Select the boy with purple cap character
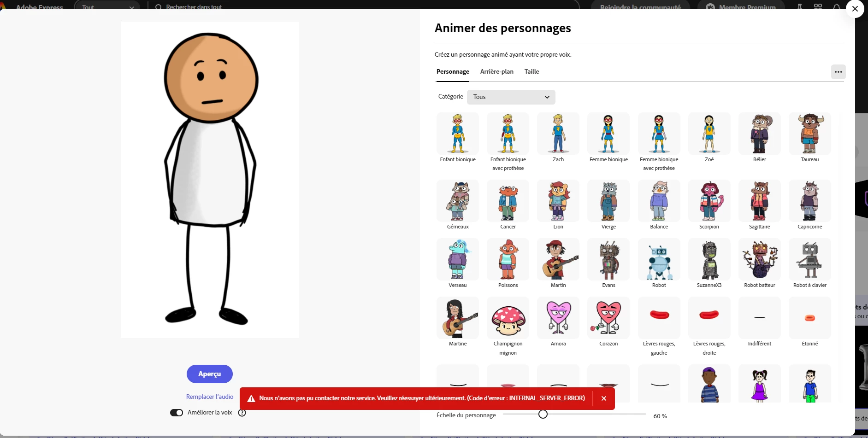 click(x=709, y=384)
